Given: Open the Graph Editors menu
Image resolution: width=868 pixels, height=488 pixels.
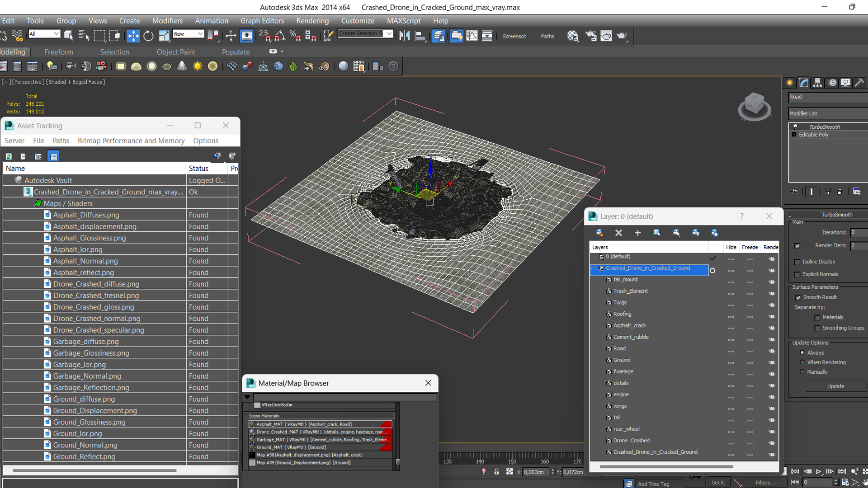Looking at the screenshot, I should [x=262, y=21].
